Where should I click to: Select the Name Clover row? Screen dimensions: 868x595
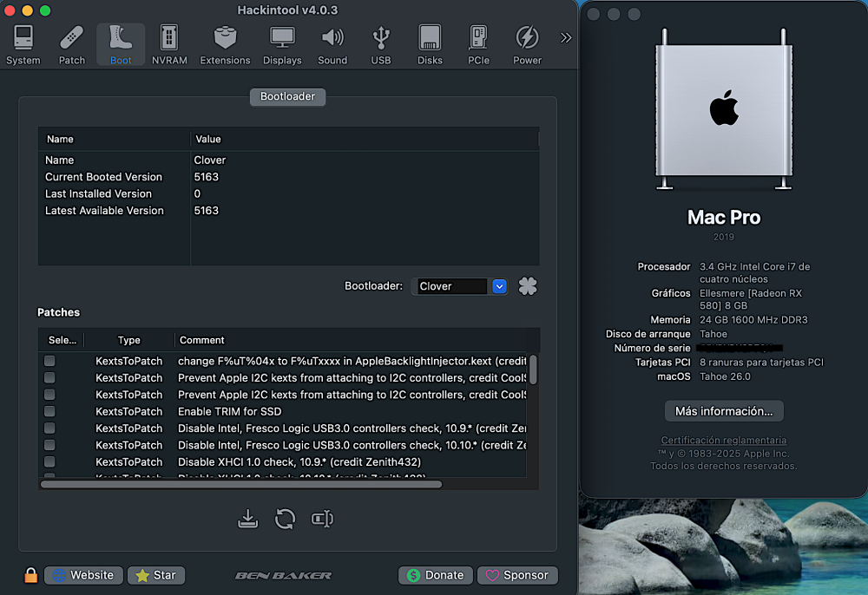point(288,160)
